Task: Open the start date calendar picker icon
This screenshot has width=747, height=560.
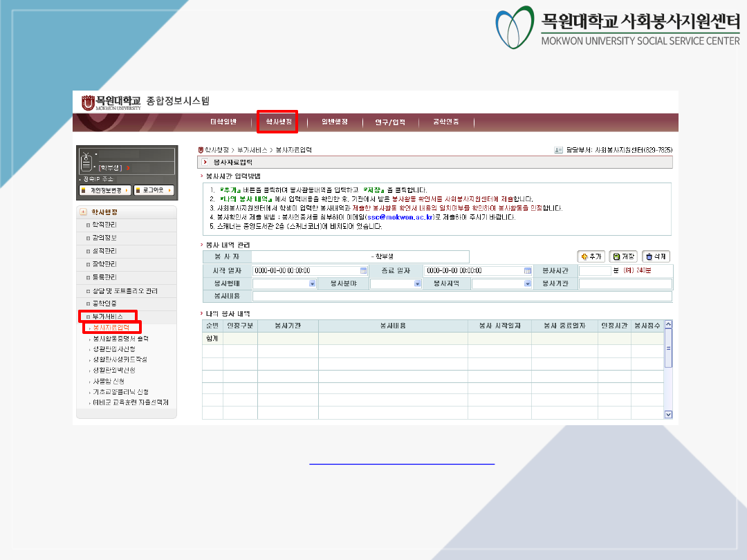Action: (363, 270)
